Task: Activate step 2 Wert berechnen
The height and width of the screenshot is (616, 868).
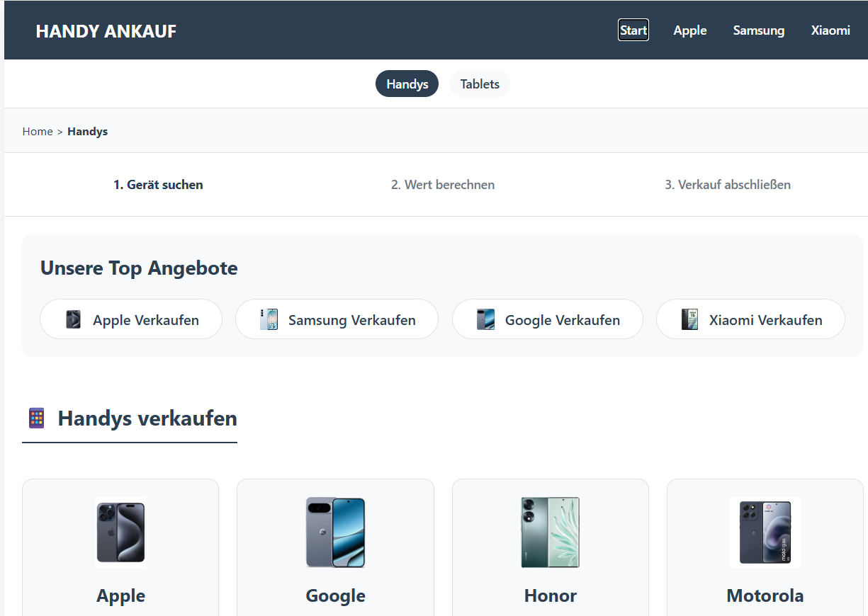Action: click(443, 184)
